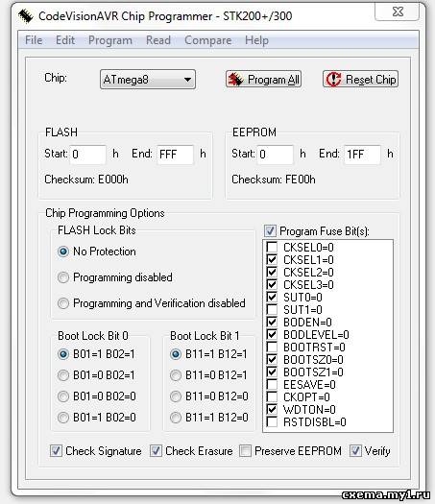Select B11=0 B12=0 boot lock option
435x504 pixels.
coord(209,396)
